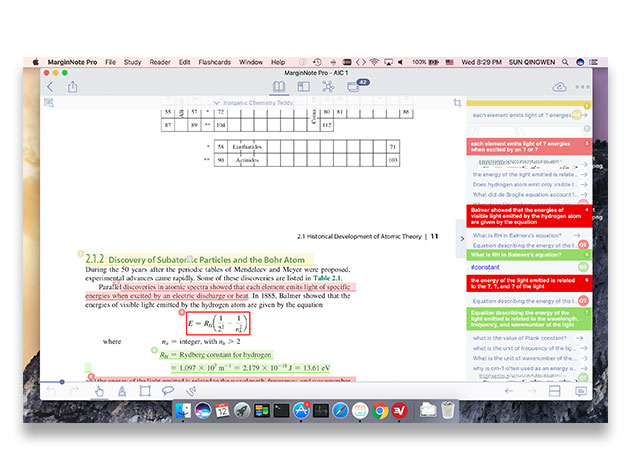Open the iCloud sync icon
This screenshot has width=630, height=473.
pos(559,87)
